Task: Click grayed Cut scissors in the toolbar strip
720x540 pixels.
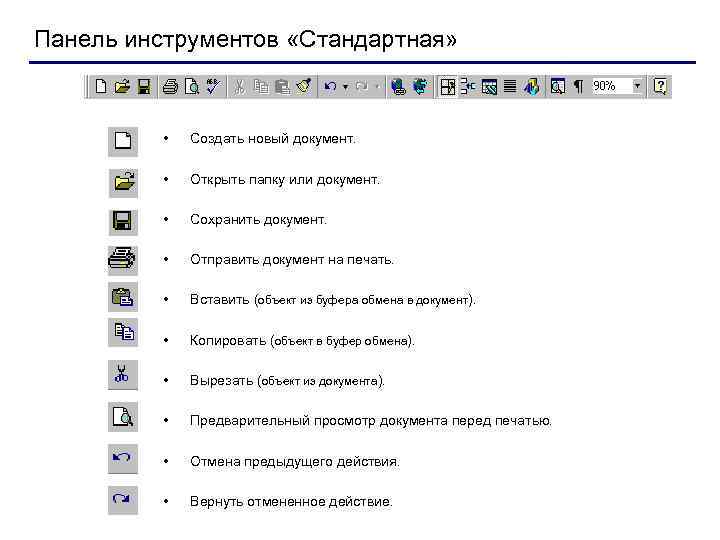Action: (x=239, y=86)
